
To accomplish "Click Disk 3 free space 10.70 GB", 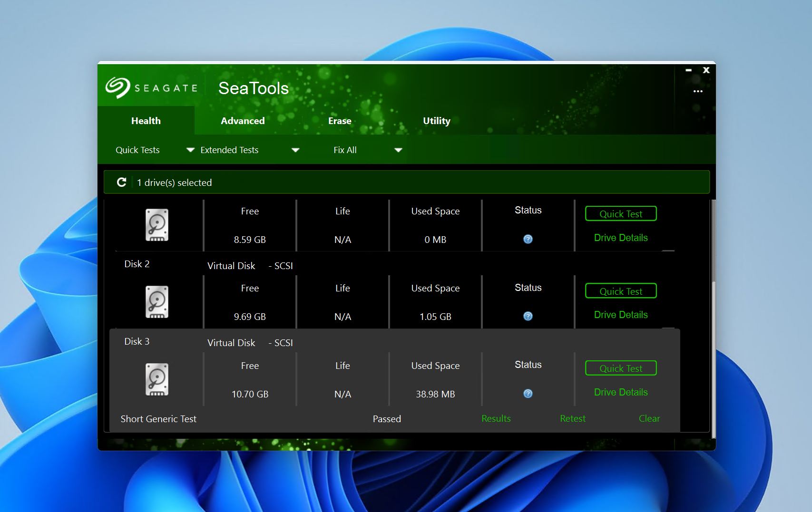I will pyautogui.click(x=250, y=394).
